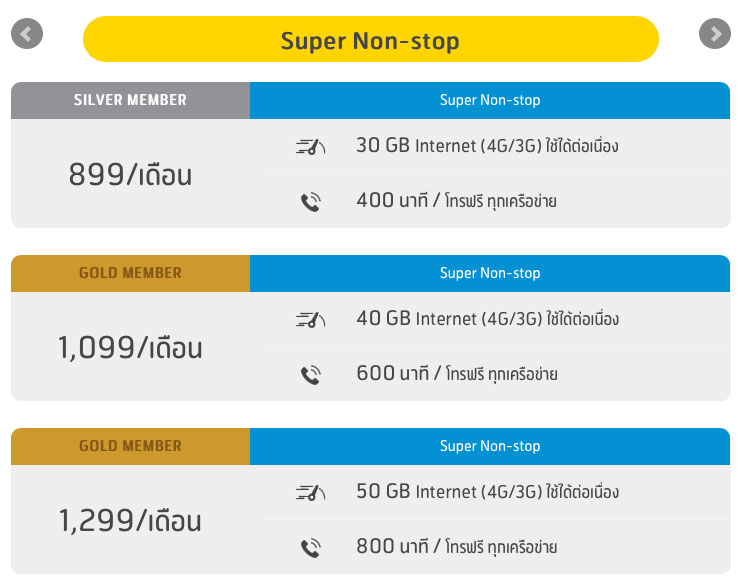Click the phone icon beside 600 minutes
Image resolution: width=743 pixels, height=581 pixels.
click(x=311, y=374)
